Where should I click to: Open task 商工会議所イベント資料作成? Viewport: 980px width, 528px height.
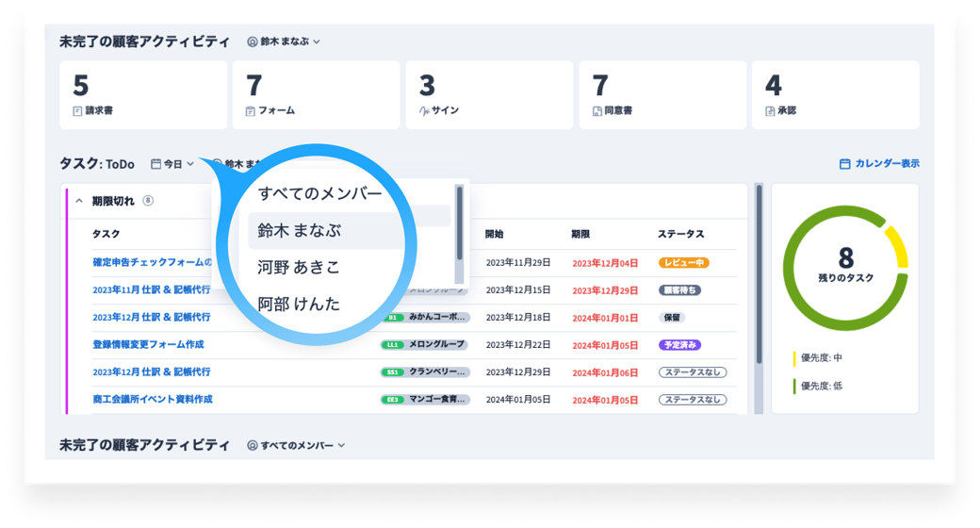pyautogui.click(x=153, y=399)
